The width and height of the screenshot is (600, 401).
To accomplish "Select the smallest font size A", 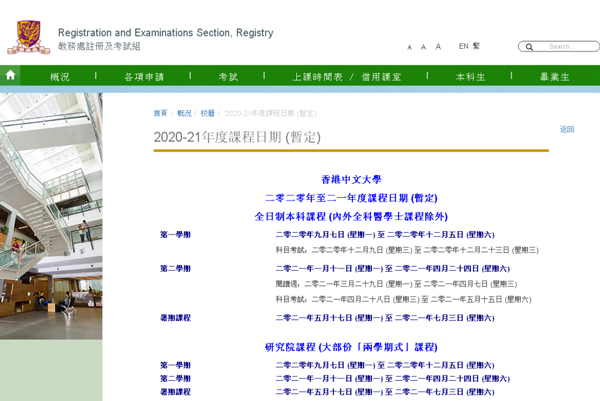I will pyautogui.click(x=409, y=47).
